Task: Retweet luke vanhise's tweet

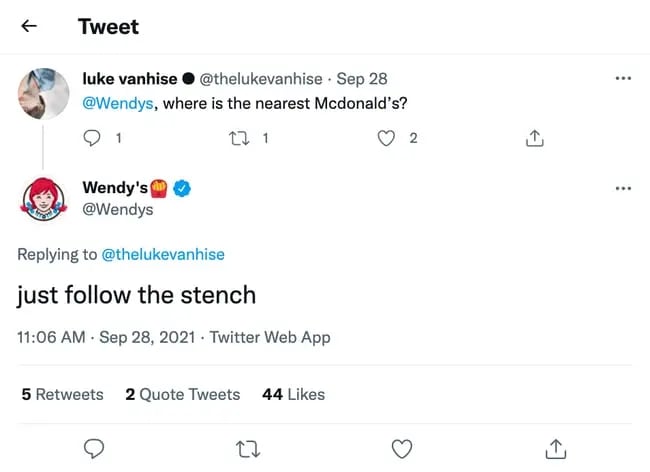Action: click(238, 139)
